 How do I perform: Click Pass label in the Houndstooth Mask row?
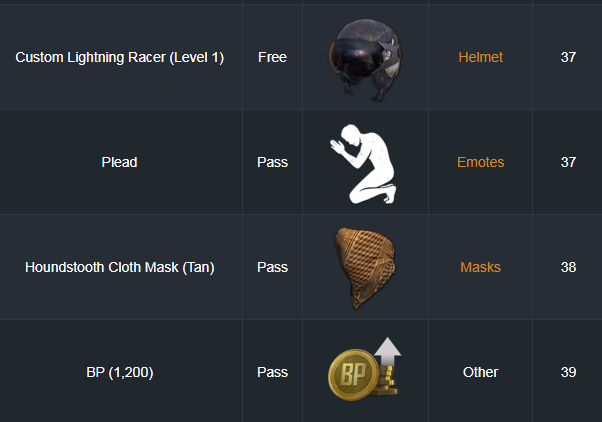point(272,267)
